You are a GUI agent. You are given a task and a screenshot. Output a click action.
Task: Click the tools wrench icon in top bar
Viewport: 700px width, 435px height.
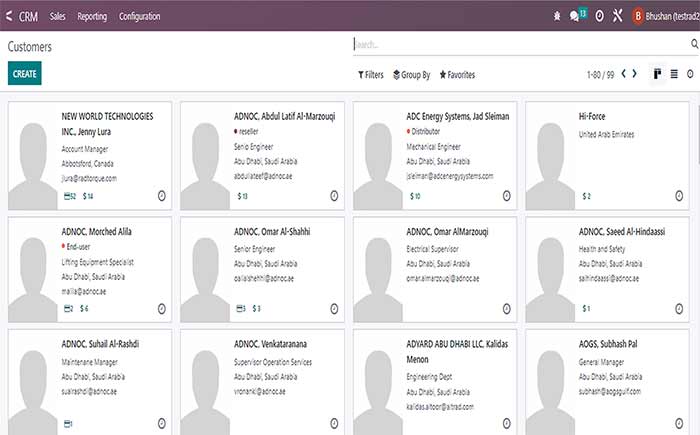(617, 16)
